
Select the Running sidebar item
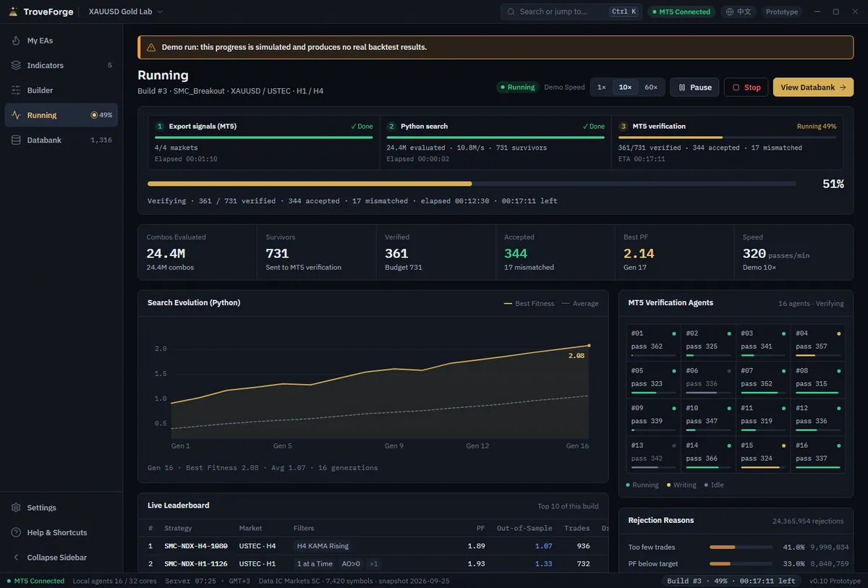coord(61,115)
